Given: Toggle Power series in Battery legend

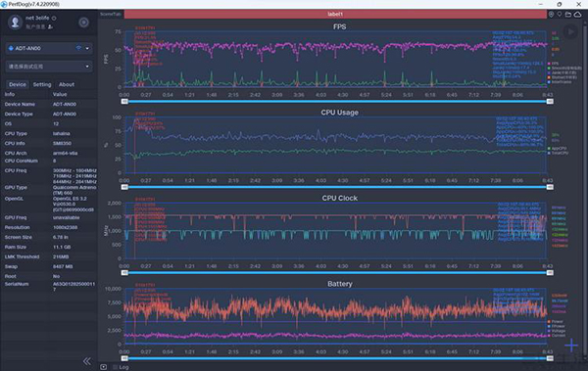Looking at the screenshot, I should click(x=556, y=321).
